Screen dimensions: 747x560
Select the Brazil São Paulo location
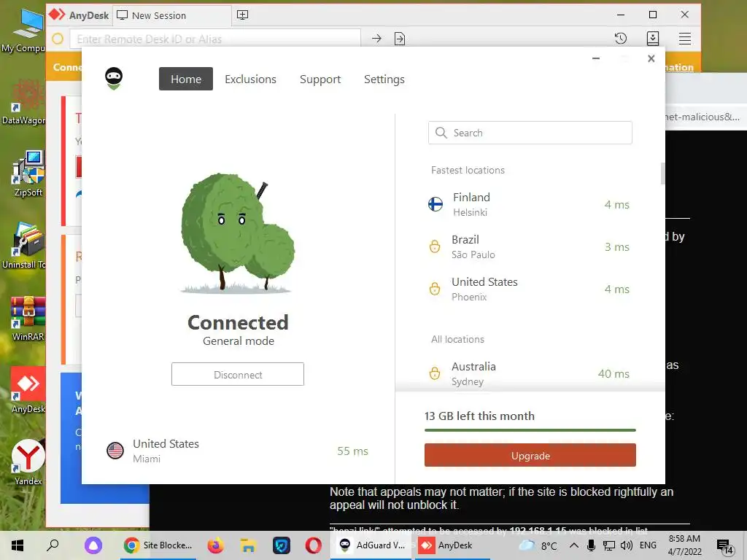(530, 246)
